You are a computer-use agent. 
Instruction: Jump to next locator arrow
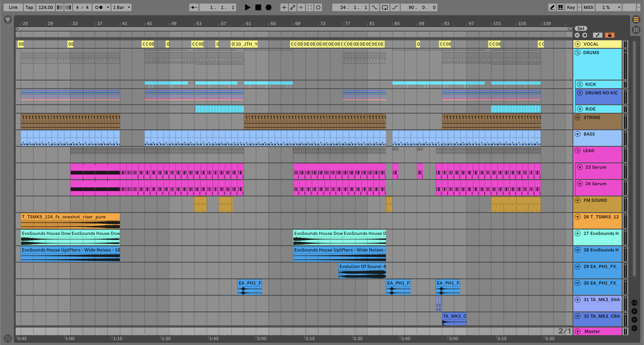click(x=585, y=35)
